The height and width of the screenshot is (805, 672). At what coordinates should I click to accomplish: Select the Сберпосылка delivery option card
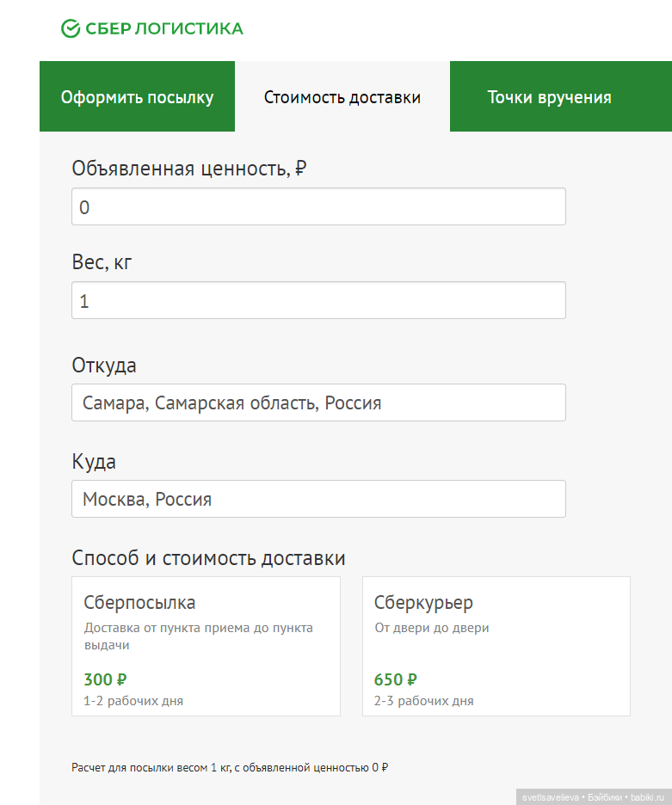click(206, 646)
